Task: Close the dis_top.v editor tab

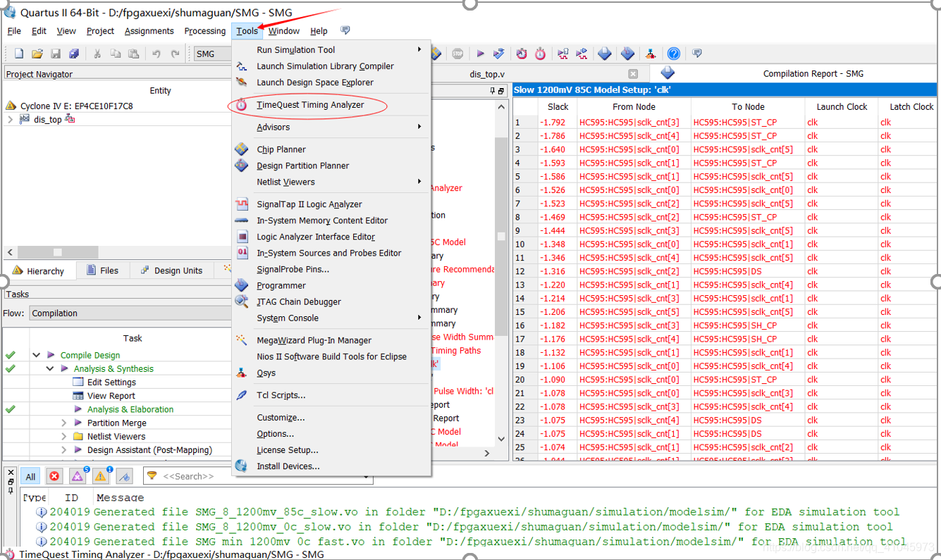Action: click(x=633, y=74)
